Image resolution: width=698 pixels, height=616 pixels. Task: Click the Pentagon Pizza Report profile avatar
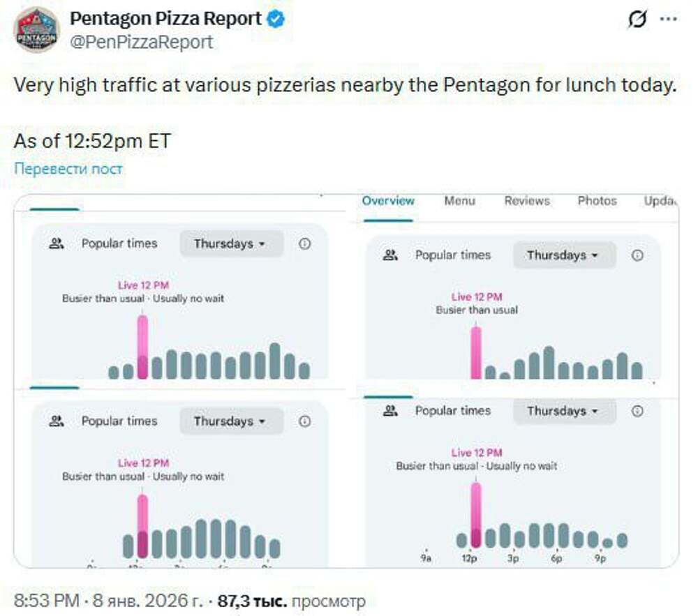(x=37, y=30)
